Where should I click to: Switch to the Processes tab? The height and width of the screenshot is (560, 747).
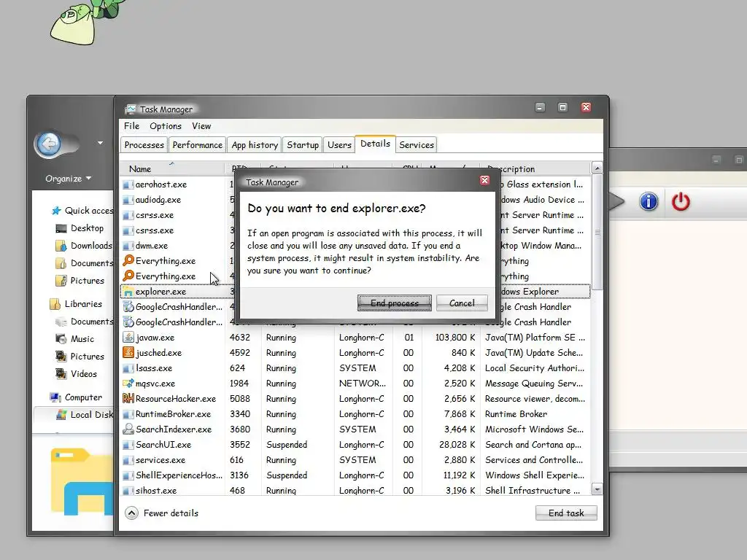coord(144,145)
